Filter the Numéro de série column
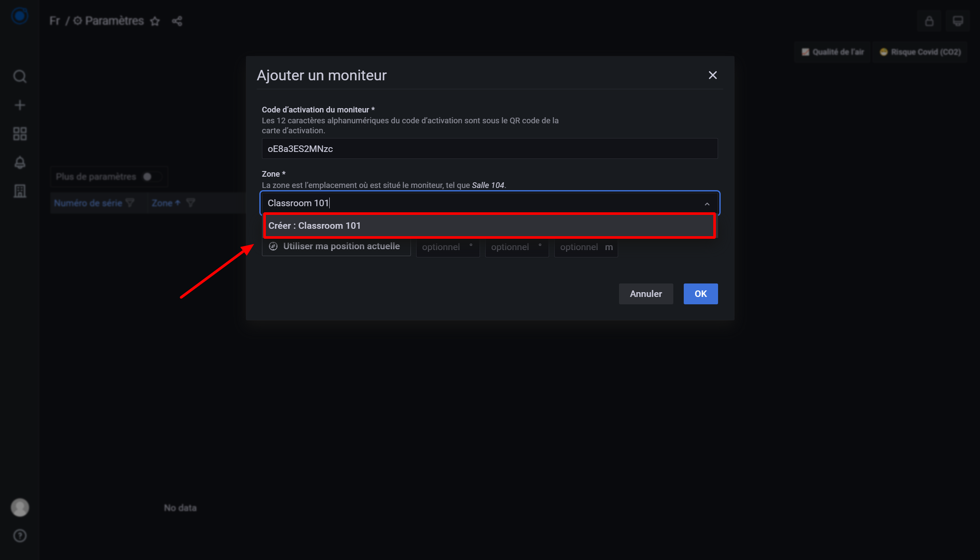 (130, 203)
